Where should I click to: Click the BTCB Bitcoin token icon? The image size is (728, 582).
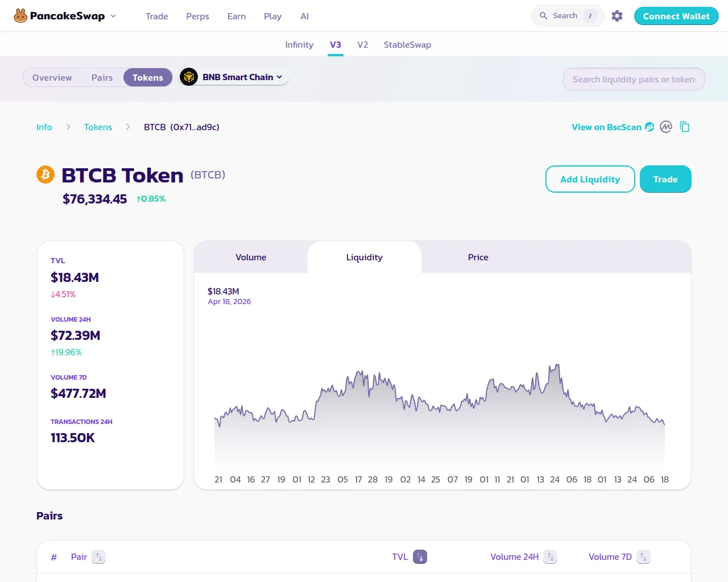click(45, 174)
